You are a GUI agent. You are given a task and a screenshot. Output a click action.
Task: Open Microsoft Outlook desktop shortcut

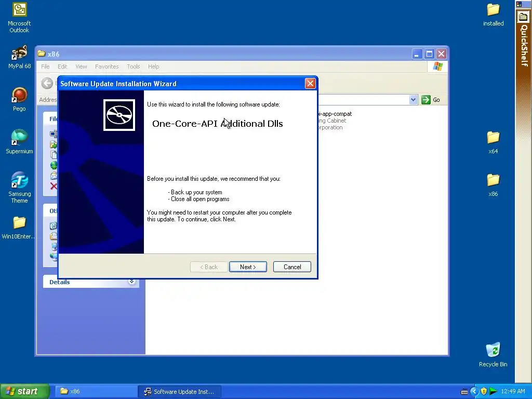(x=19, y=18)
